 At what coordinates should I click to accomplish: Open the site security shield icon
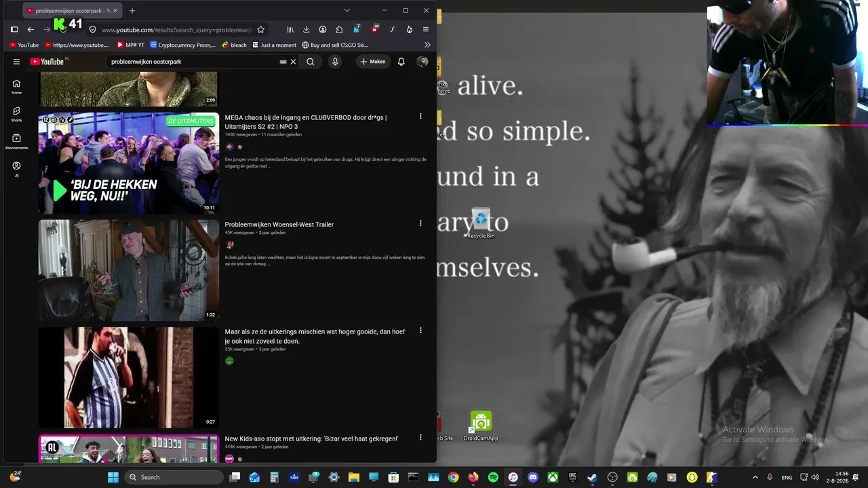[x=93, y=30]
